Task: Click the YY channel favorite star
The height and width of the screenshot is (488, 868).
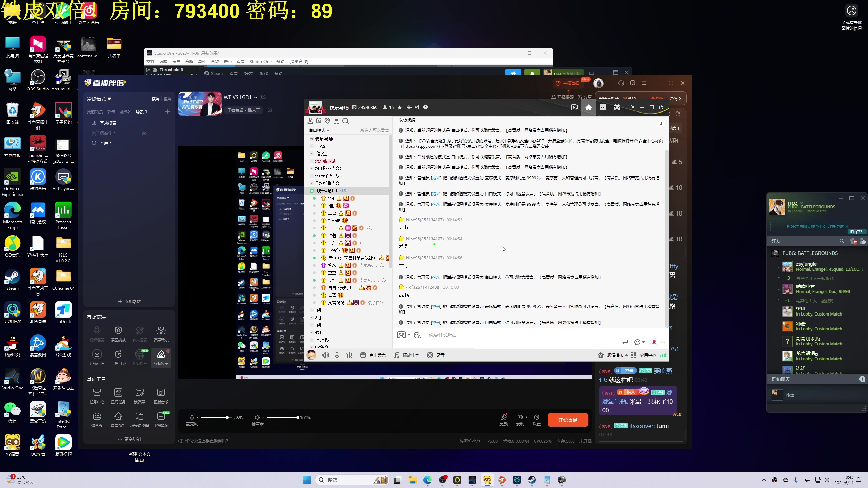Action: [x=400, y=107]
